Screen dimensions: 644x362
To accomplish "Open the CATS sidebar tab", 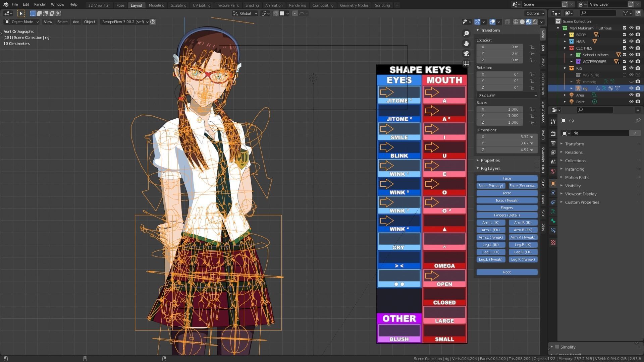I will 543,184.
